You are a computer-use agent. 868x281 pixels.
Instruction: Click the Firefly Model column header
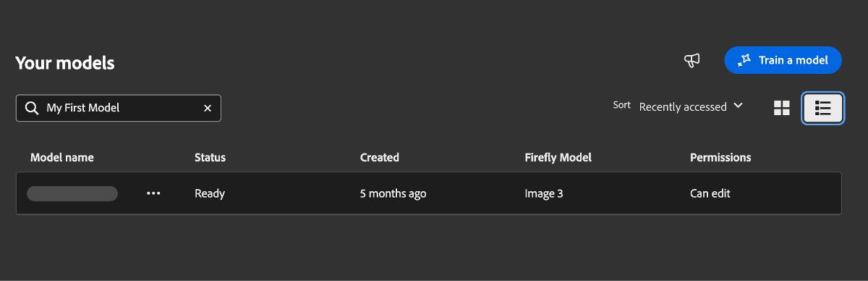pyautogui.click(x=558, y=157)
